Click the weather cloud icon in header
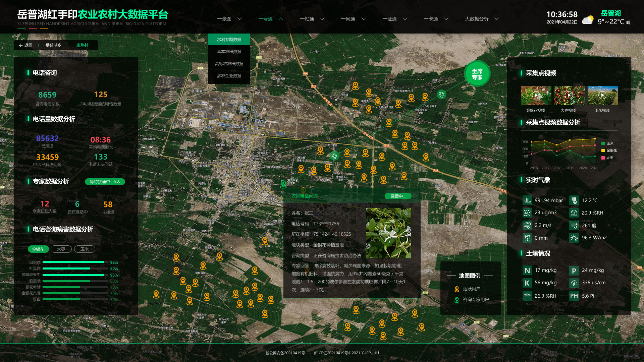This screenshot has height=362, width=644. click(587, 20)
